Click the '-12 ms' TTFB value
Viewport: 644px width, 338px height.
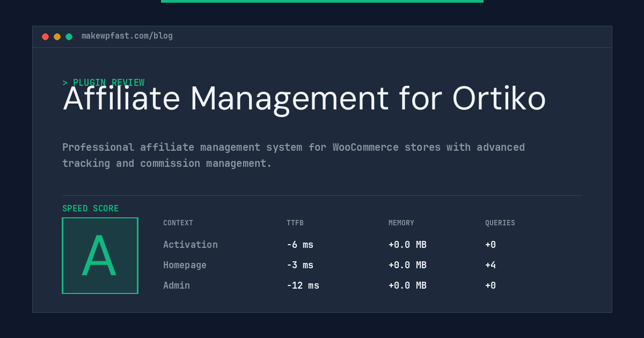pyautogui.click(x=303, y=285)
